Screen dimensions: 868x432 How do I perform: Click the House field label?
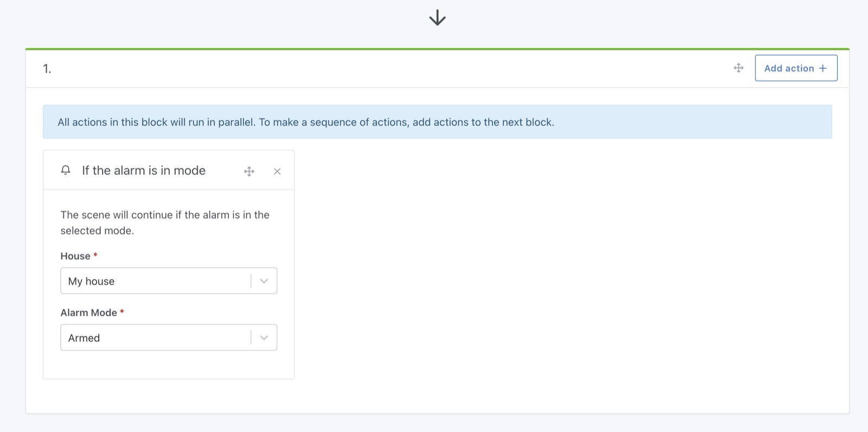75,256
